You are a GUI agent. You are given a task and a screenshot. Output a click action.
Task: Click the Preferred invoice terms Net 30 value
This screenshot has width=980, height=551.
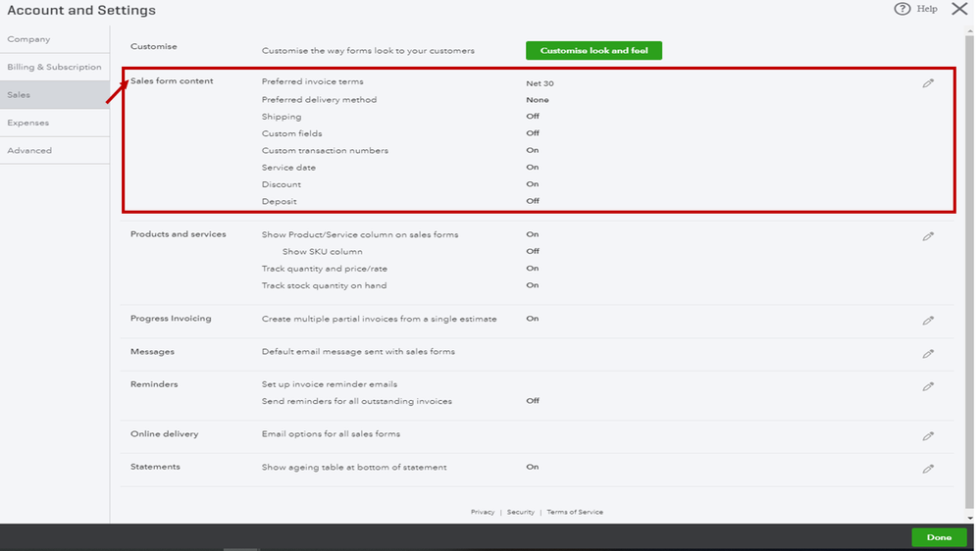(x=540, y=83)
